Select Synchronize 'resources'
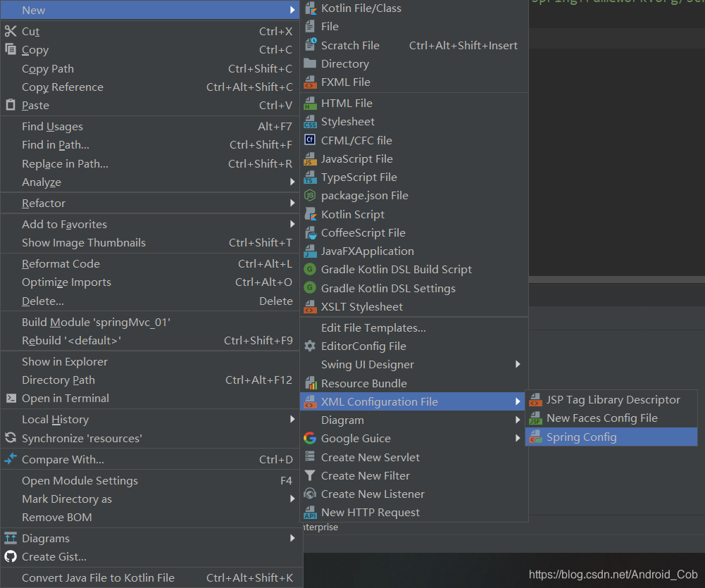The image size is (705, 588). pyautogui.click(x=150, y=438)
